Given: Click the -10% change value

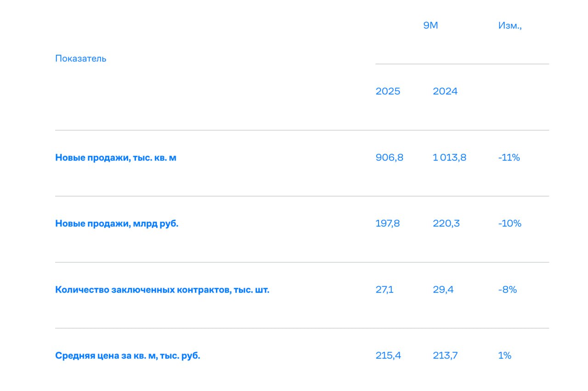Looking at the screenshot, I should (509, 224).
